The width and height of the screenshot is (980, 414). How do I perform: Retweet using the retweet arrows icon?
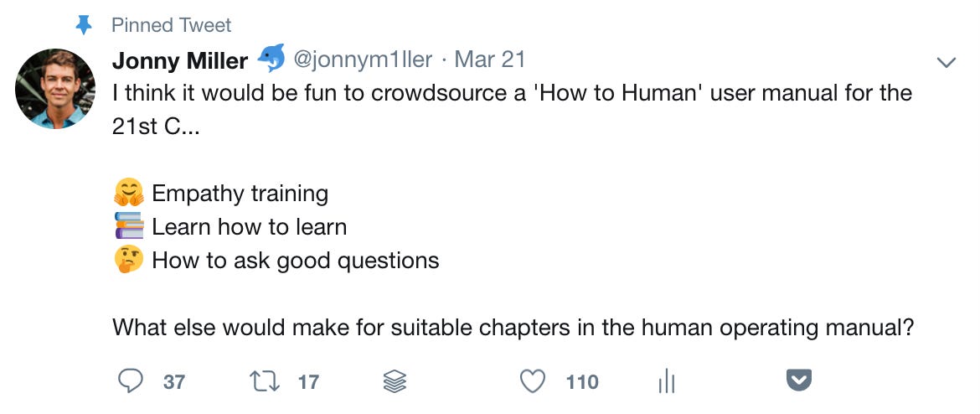coord(265,381)
